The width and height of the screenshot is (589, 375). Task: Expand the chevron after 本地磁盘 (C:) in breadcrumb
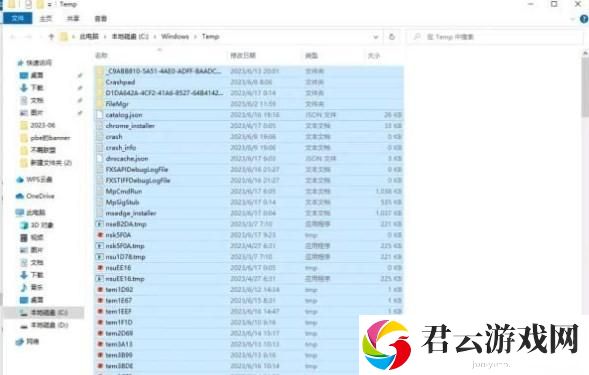point(155,37)
